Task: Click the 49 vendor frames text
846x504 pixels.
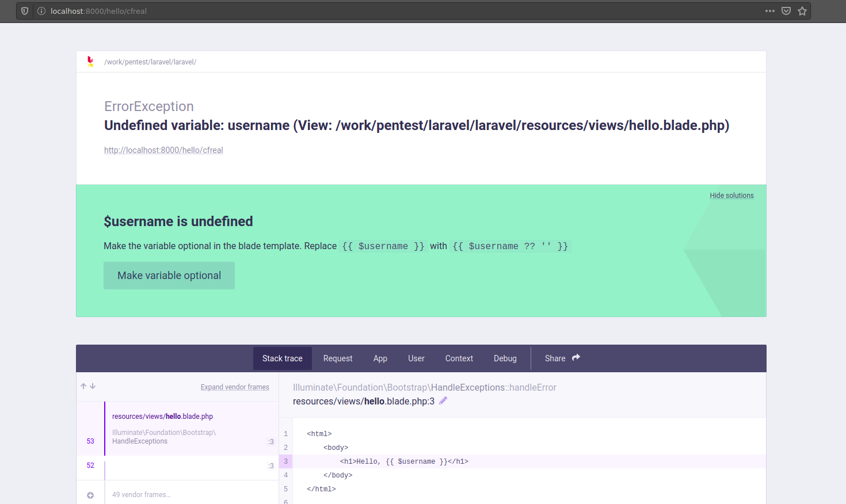Action: (x=142, y=495)
